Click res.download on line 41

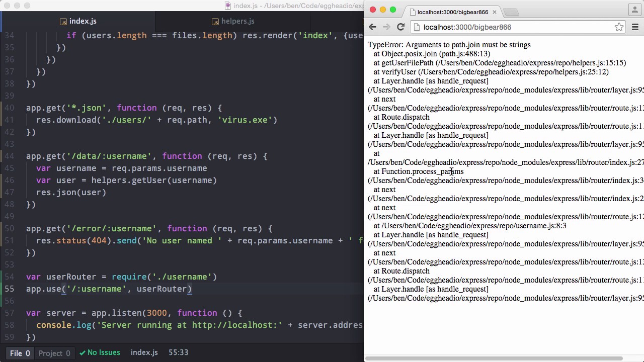(66, 120)
